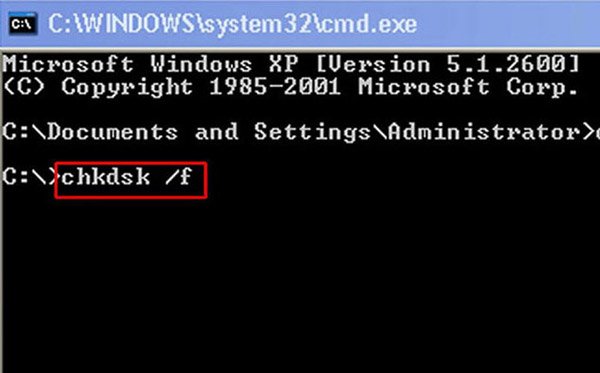Click the "1985-2001" year range

276,87
